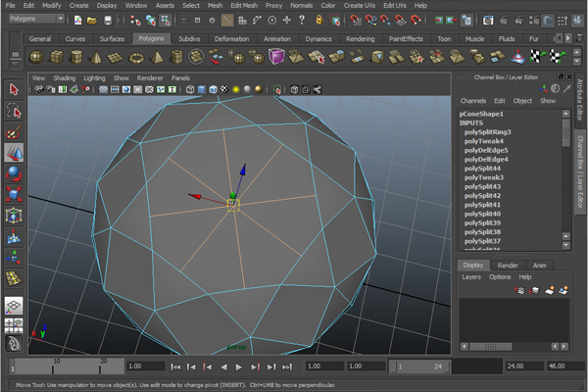Create a polygon pyramid from shelf

[157, 57]
